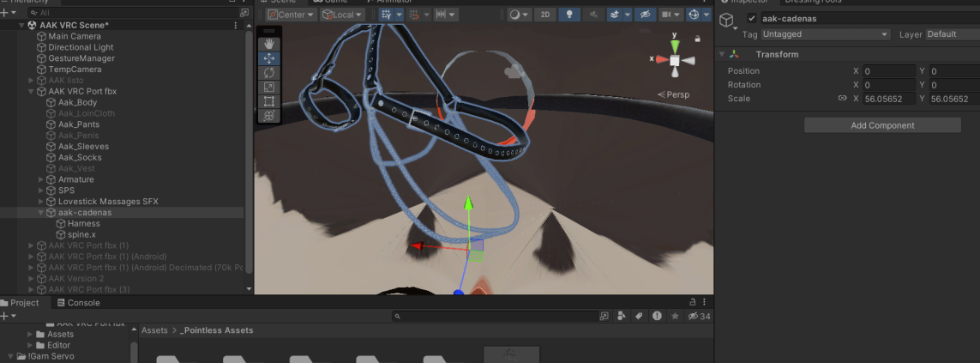Toggle constrained proportions link for Scale
980x363 pixels.
pyautogui.click(x=842, y=99)
